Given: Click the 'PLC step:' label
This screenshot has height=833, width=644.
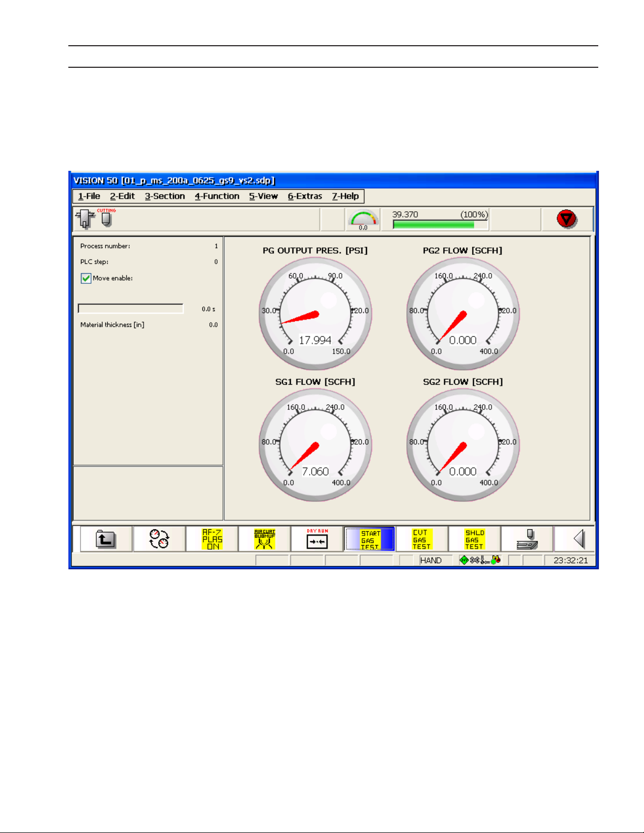Looking at the screenshot, I should pos(95,262).
